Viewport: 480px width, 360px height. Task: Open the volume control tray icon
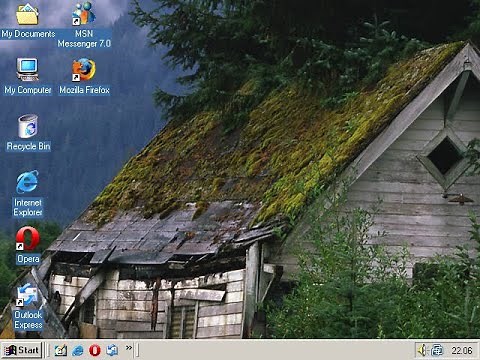[422, 350]
